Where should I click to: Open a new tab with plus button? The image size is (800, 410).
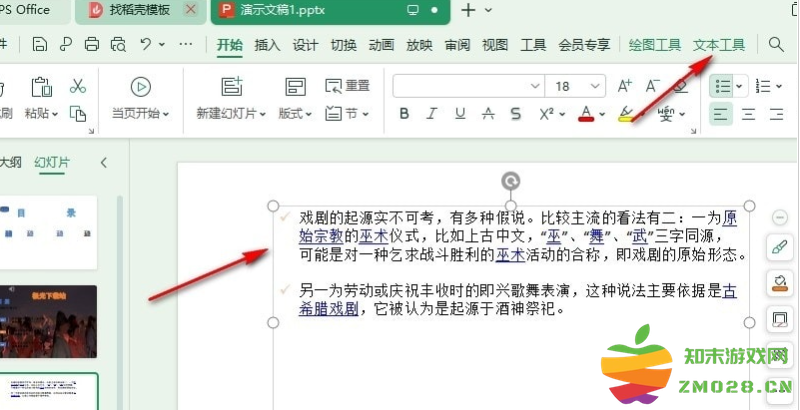pyautogui.click(x=468, y=10)
